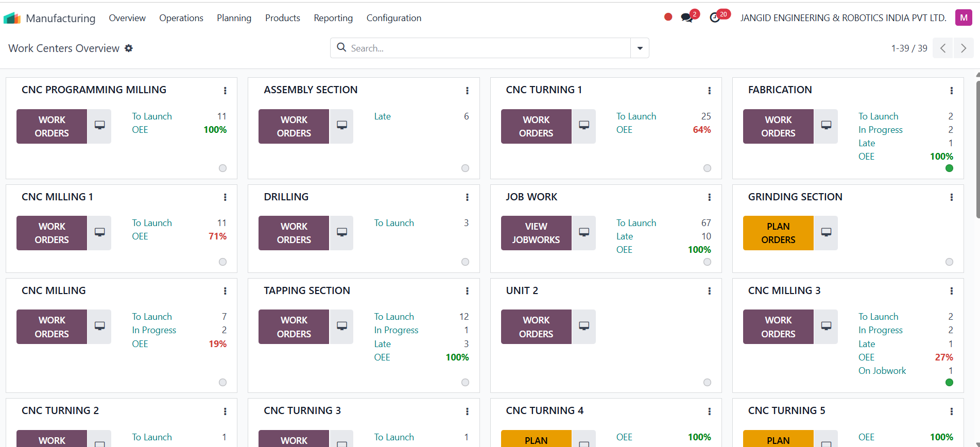The height and width of the screenshot is (447, 980).
Task: Open the three-dot menu on JOB WORK card
Action: pos(709,197)
